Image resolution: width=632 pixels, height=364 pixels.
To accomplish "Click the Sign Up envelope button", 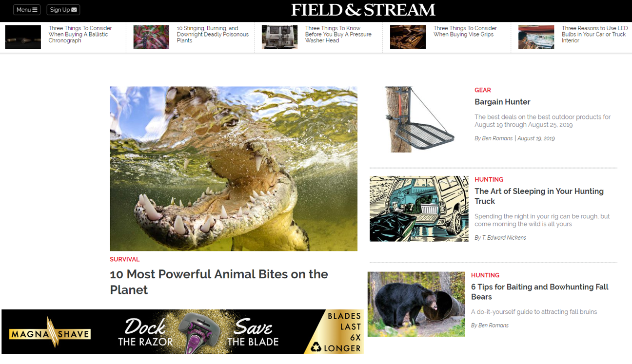I will click(x=63, y=10).
